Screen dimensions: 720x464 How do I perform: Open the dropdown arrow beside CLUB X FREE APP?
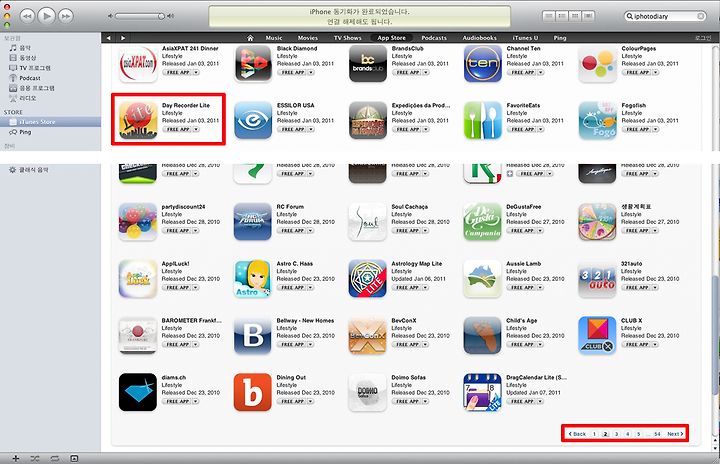(x=655, y=345)
